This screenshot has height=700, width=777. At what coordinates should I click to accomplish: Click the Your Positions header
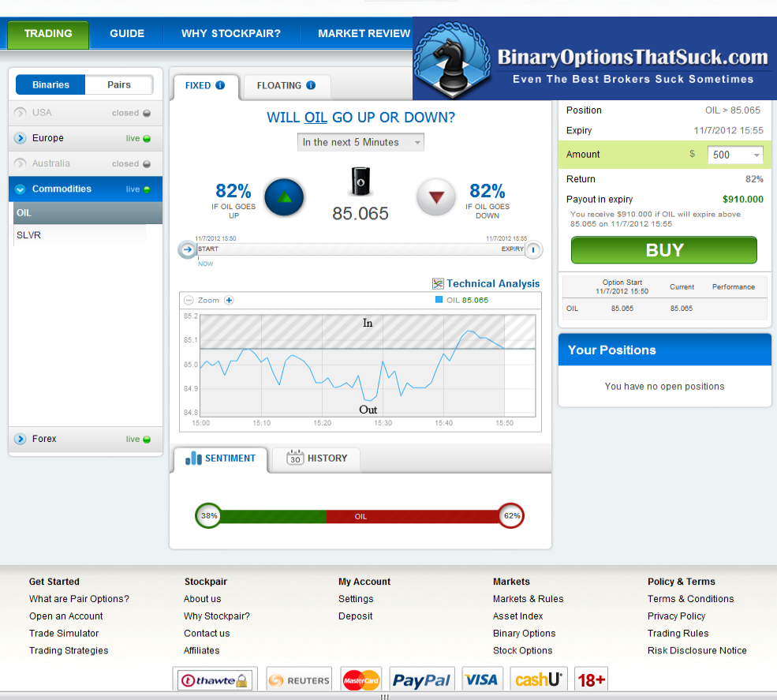[x=664, y=350]
